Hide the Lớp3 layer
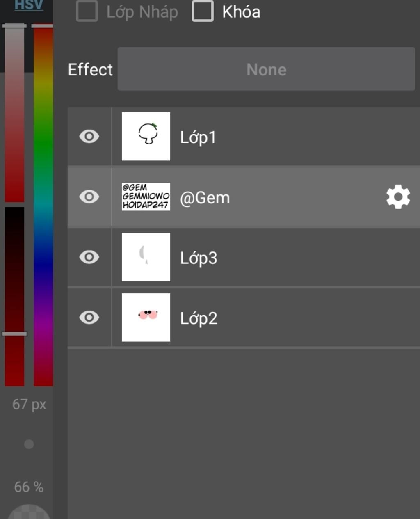This screenshot has width=420, height=519. coord(89,257)
